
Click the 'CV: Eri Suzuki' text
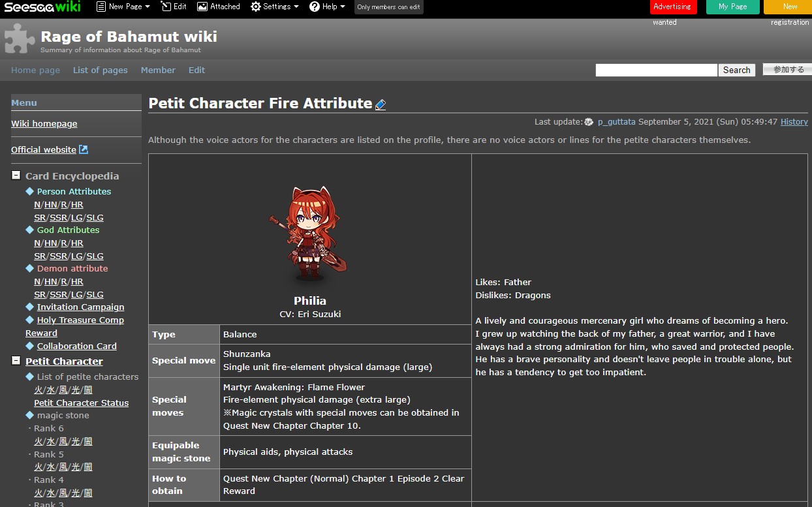(310, 314)
